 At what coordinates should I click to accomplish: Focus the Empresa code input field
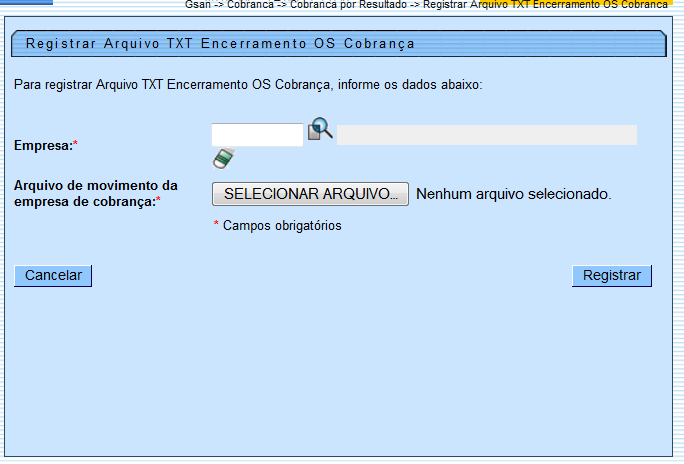[257, 135]
